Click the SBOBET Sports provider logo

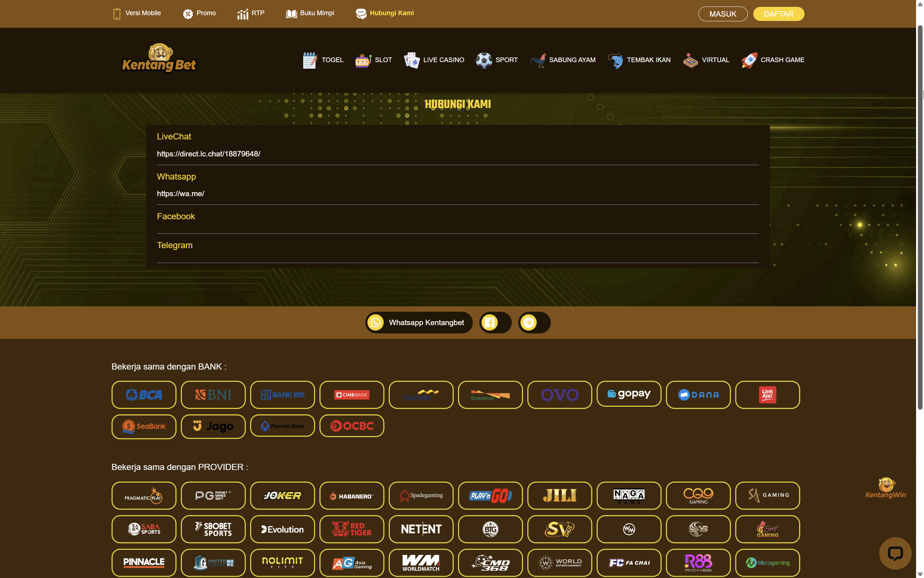(213, 530)
